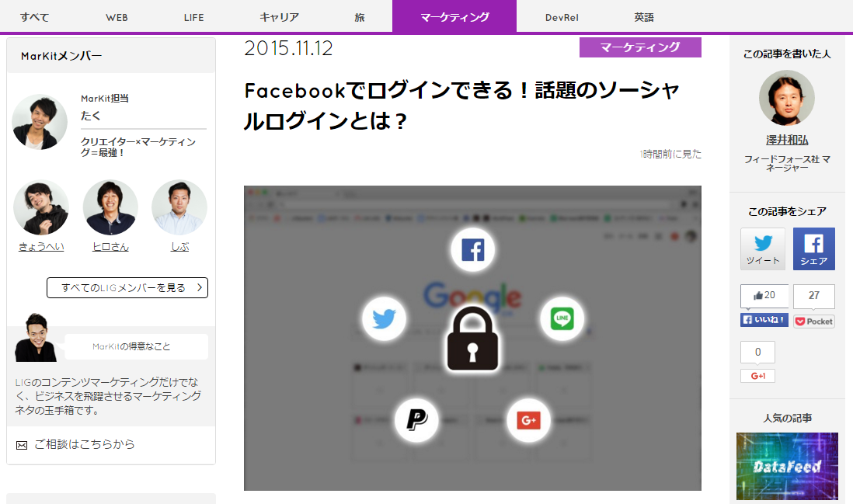Screen dimensions: 853x504
Task: Click the purple マーケティング category badge
Action: click(640, 47)
